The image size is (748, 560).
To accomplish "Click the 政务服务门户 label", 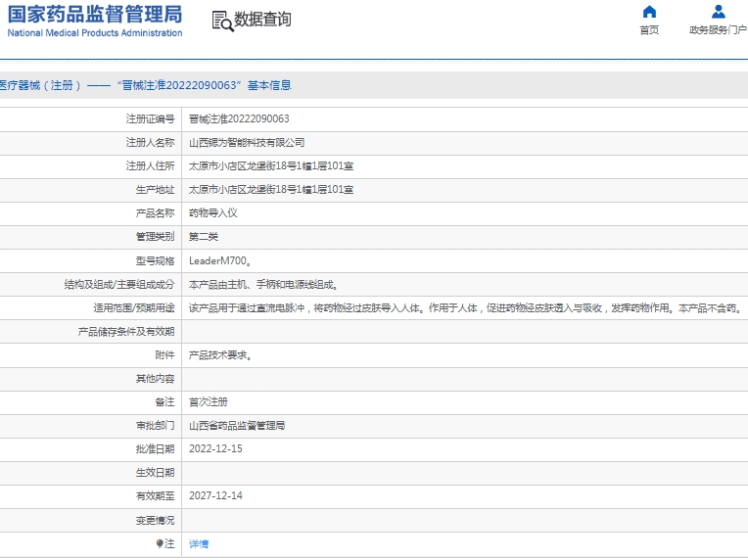I will tap(718, 30).
